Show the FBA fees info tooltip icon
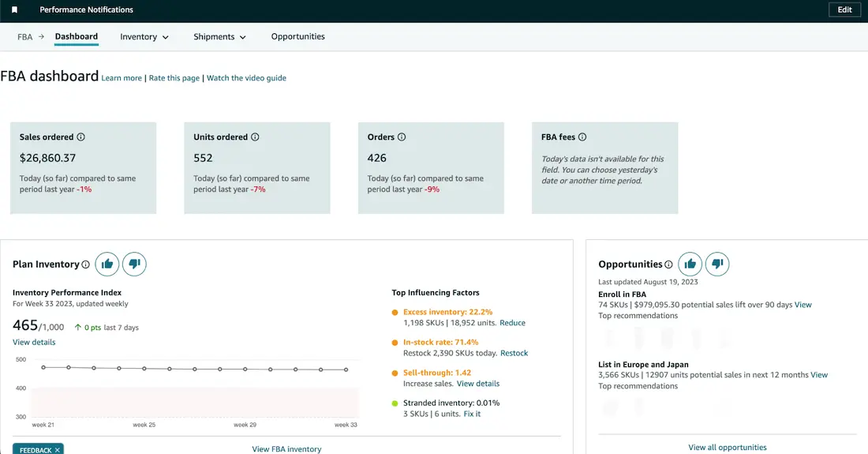Viewport: 868px width, 454px height. [x=582, y=137]
